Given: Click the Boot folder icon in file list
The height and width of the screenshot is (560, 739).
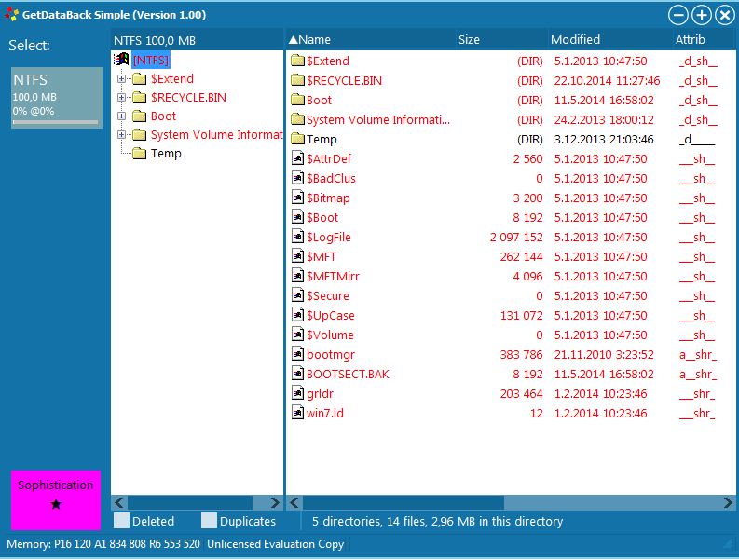Looking at the screenshot, I should click(297, 100).
